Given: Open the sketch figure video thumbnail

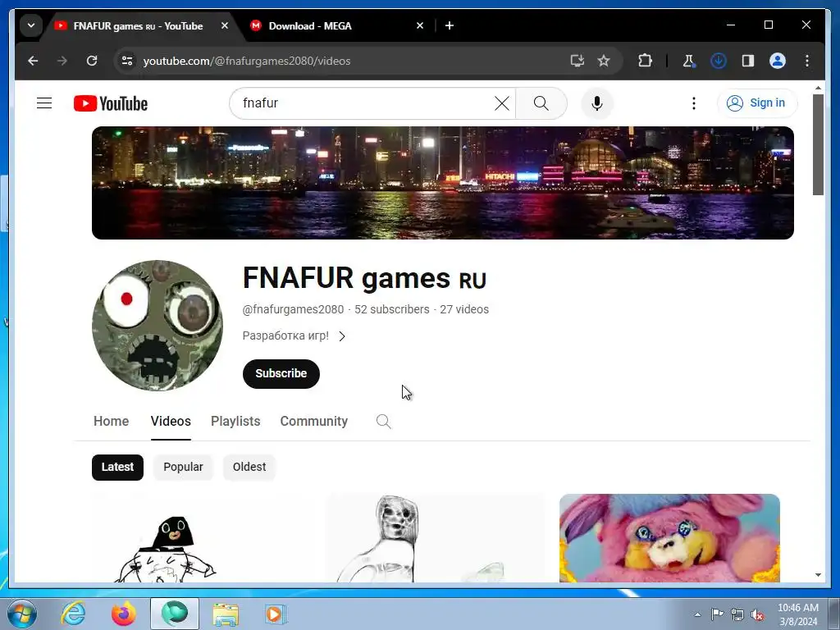Looking at the screenshot, I should pos(436,538).
